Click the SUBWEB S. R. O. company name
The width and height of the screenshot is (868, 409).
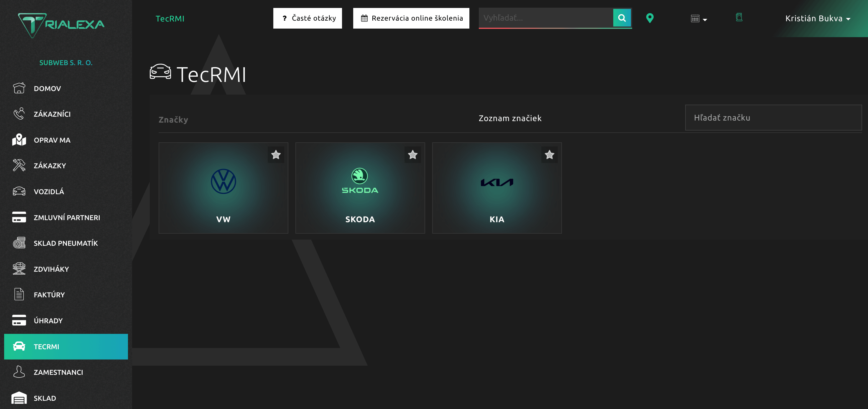(x=66, y=63)
